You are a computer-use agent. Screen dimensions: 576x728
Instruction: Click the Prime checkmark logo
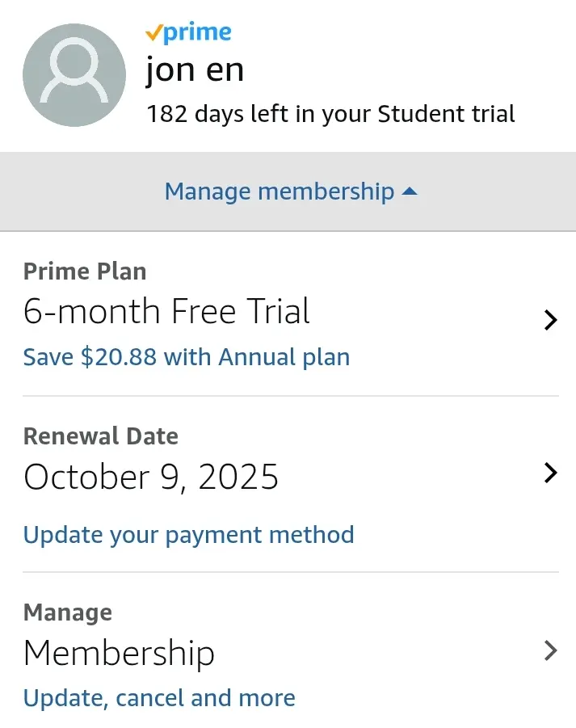[188, 33]
